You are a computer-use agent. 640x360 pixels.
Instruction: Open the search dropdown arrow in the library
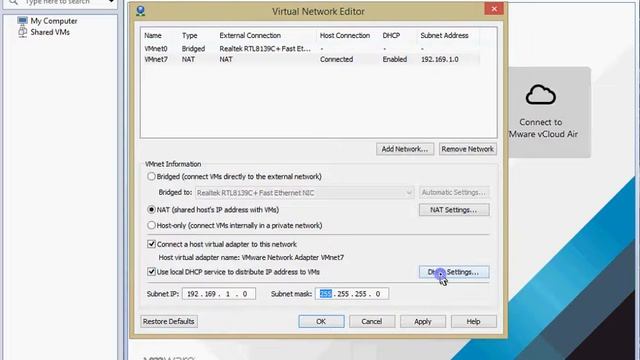[x=111, y=2]
